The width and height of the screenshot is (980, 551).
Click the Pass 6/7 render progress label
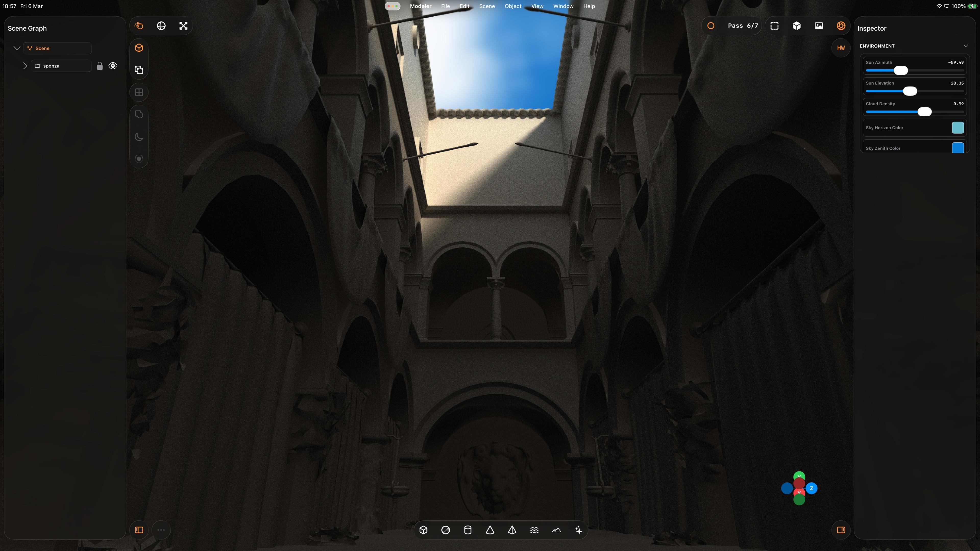click(743, 26)
